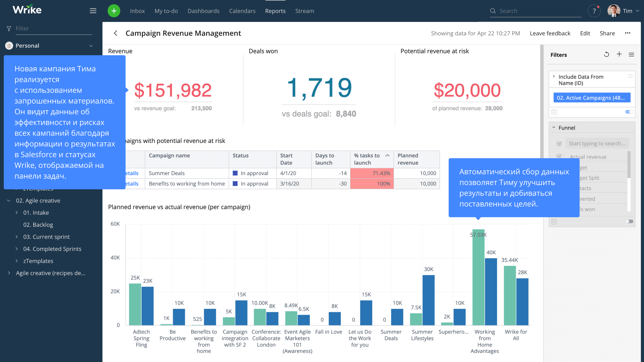Click the green plus create button
Screen dimensions: 644x362
pyautogui.click(x=114, y=11)
